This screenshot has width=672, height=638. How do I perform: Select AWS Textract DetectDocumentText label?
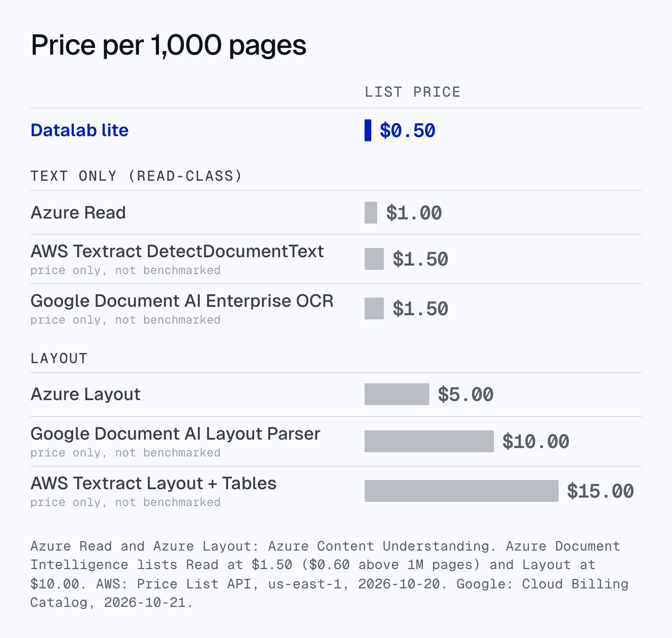coord(177,251)
